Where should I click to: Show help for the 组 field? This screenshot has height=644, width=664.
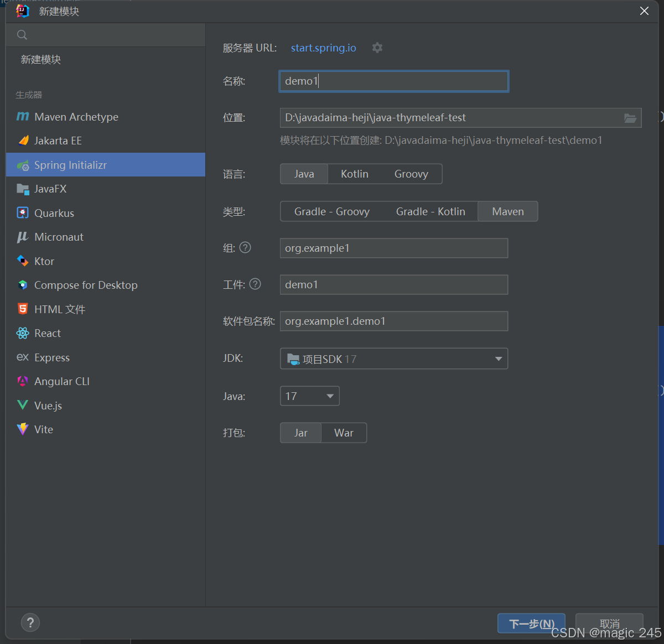(x=245, y=247)
